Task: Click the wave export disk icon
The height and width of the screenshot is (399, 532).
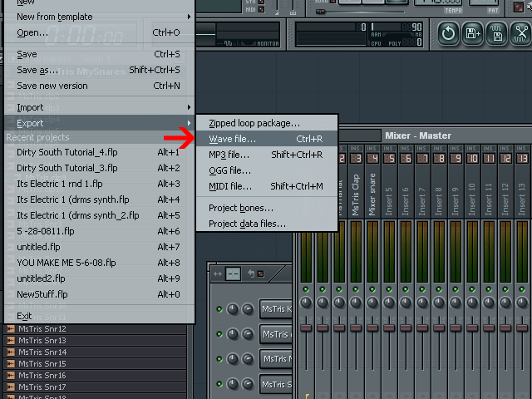Action: point(497,33)
